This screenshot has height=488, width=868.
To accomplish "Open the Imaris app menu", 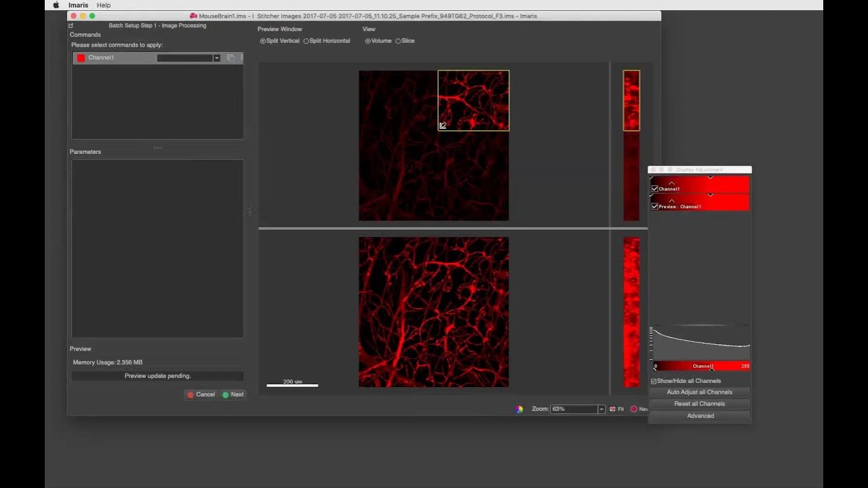I will tap(78, 5).
